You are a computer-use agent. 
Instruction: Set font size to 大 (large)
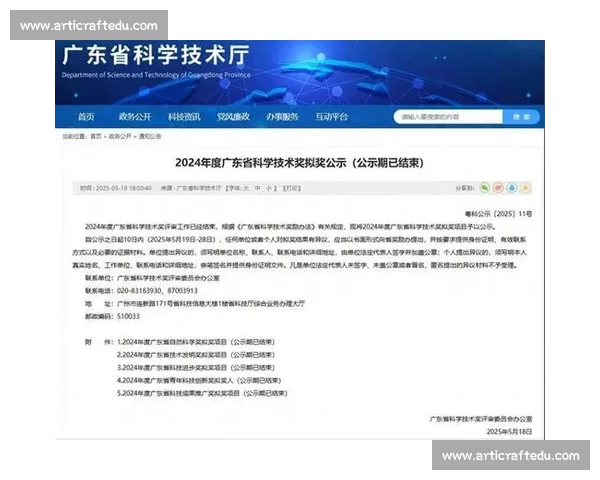(246, 188)
